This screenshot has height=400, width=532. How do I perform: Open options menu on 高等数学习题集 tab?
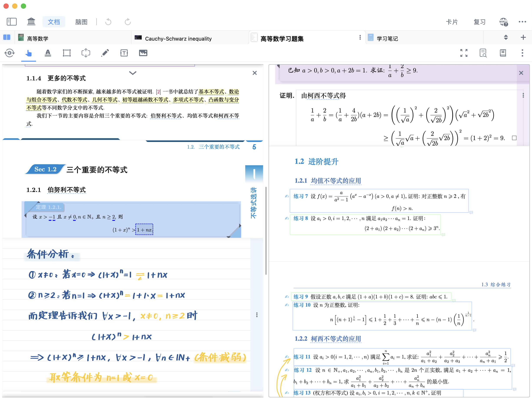click(x=360, y=38)
